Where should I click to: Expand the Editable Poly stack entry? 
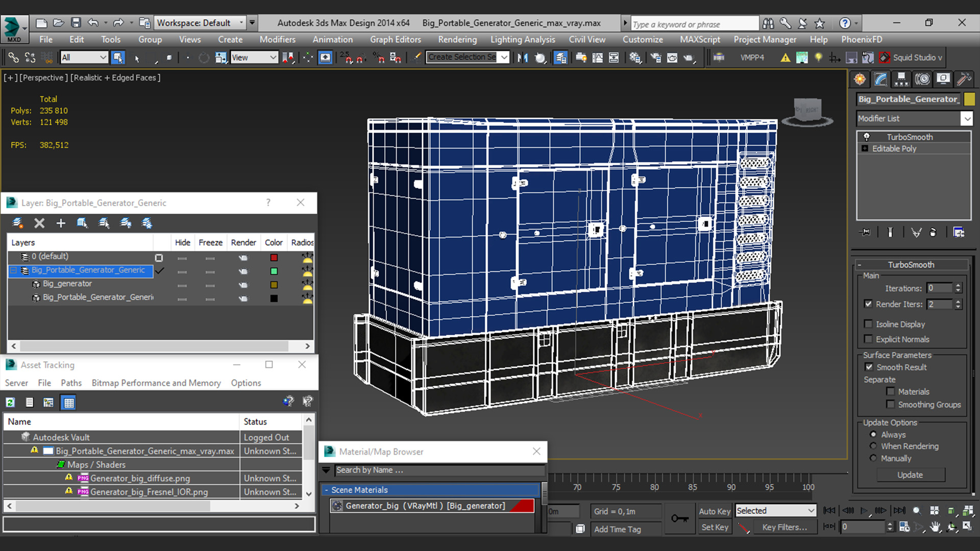(865, 148)
